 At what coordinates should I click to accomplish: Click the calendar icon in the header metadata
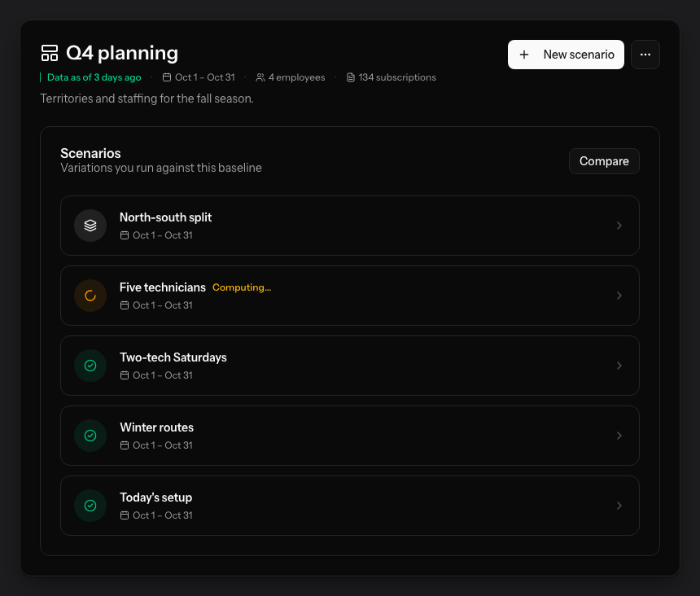point(167,77)
